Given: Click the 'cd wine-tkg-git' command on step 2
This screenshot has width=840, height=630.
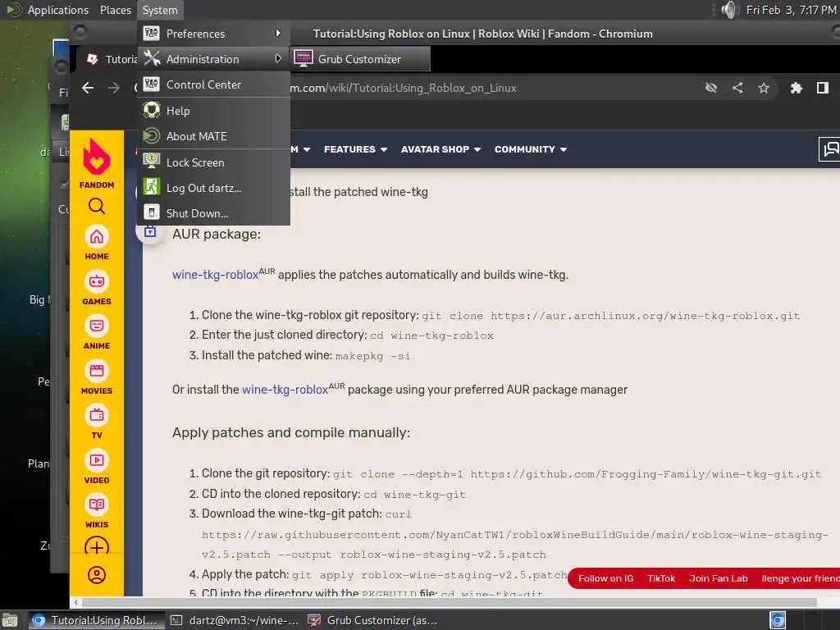Looking at the screenshot, I should coord(414,495).
